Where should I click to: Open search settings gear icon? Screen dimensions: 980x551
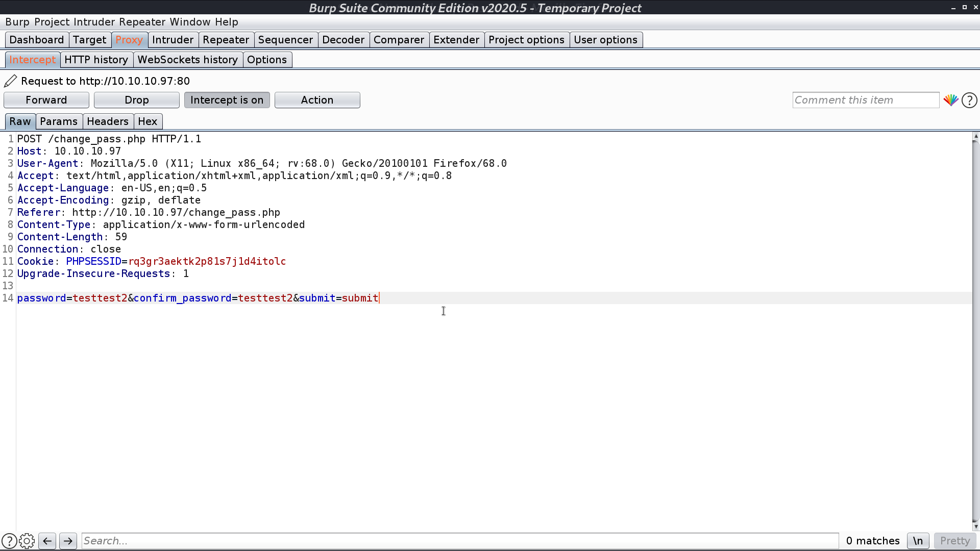tap(27, 541)
